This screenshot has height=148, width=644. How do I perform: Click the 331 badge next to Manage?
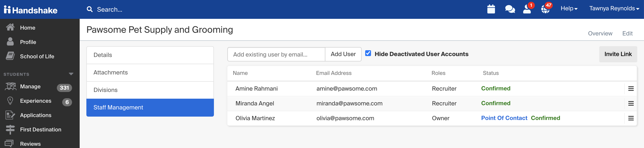(x=64, y=88)
